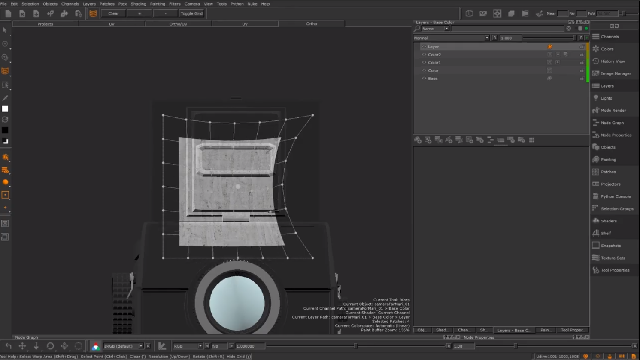The image size is (640, 360).
Task: Open the Shading menu
Action: (138, 4)
